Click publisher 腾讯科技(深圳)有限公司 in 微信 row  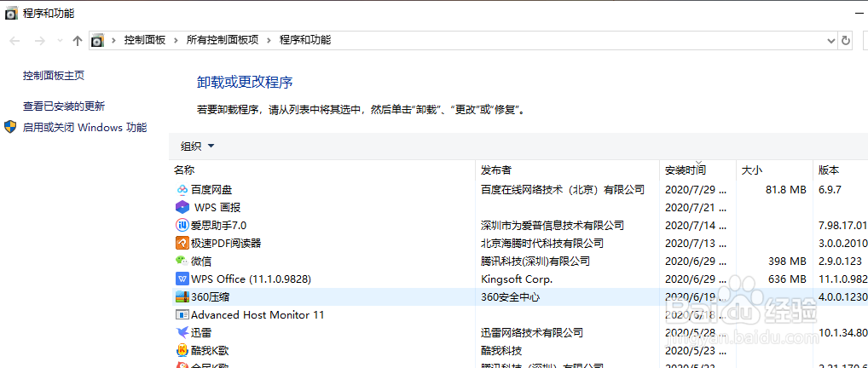coord(535,262)
